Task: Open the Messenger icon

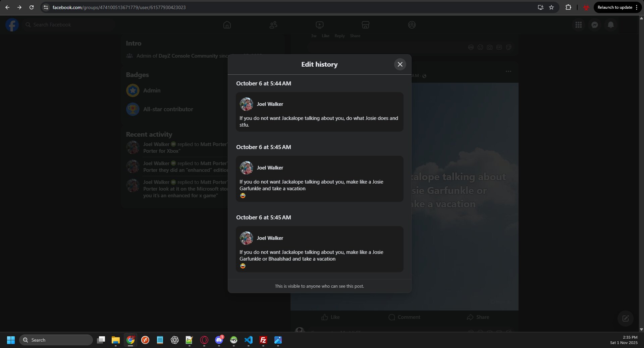Action: [595, 25]
